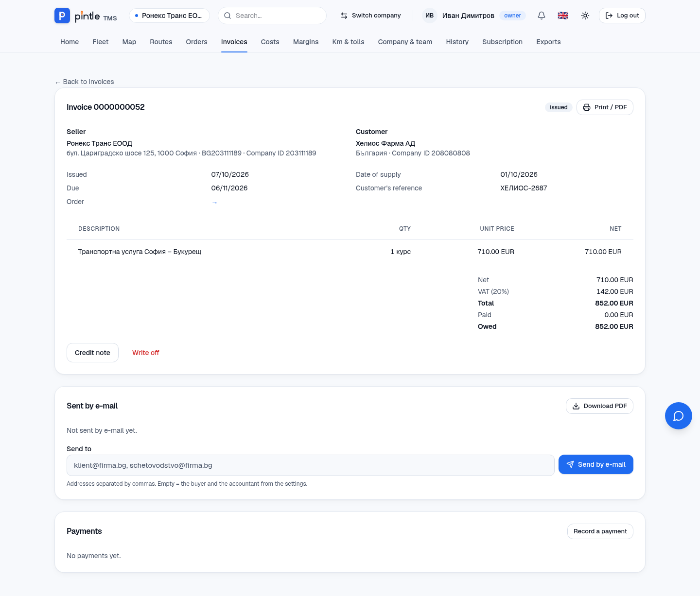
Task: Click the Ронекс Транс ЕООД seller name
Action: tap(99, 143)
